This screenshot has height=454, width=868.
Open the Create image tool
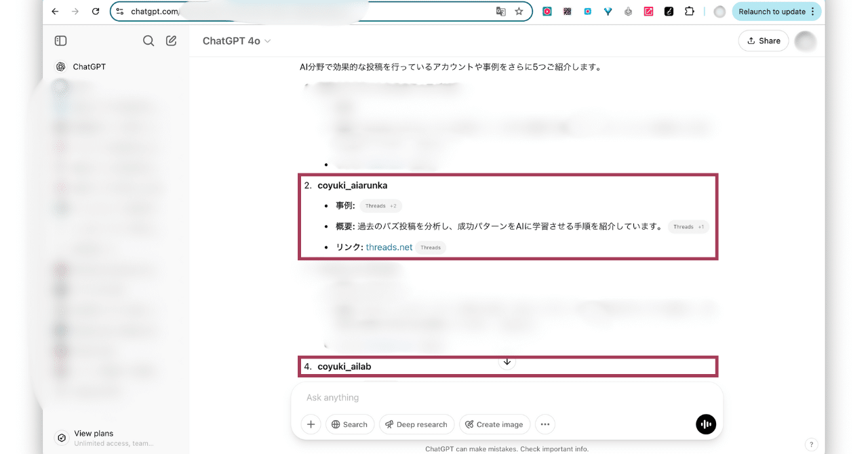(x=494, y=424)
